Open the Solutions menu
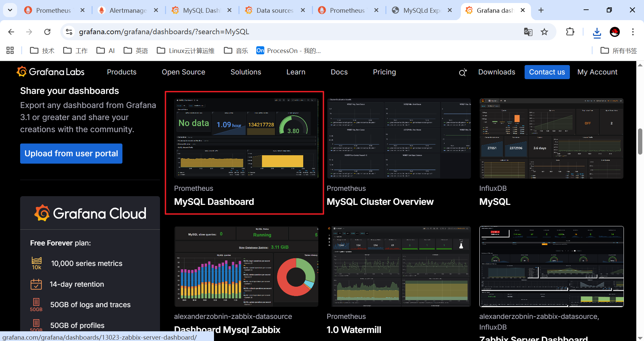Viewport: 644px width, 341px height. tap(246, 72)
